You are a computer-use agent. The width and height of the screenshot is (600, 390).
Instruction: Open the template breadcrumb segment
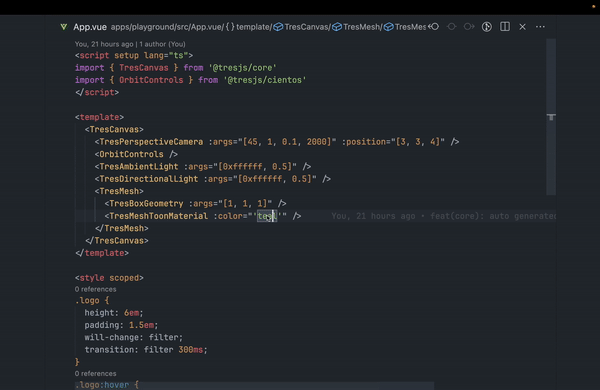pos(249,27)
